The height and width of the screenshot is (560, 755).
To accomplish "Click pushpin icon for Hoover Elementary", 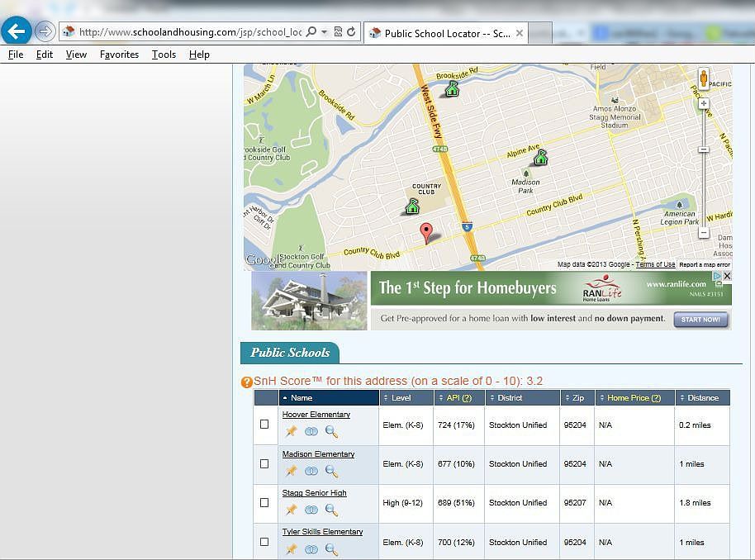I will click(292, 431).
